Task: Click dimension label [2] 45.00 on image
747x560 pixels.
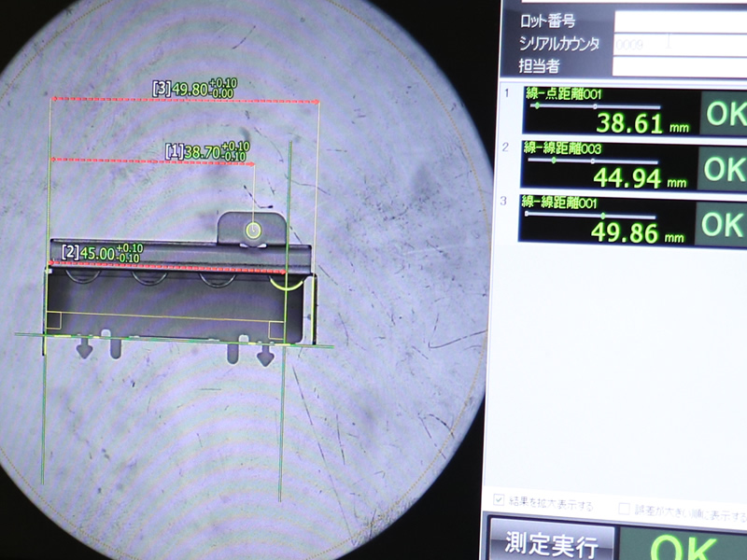Action: point(103,253)
